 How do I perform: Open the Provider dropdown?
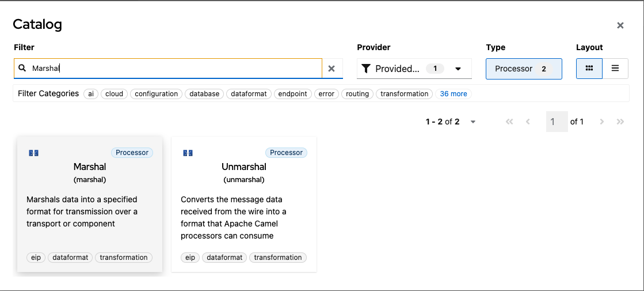point(414,69)
